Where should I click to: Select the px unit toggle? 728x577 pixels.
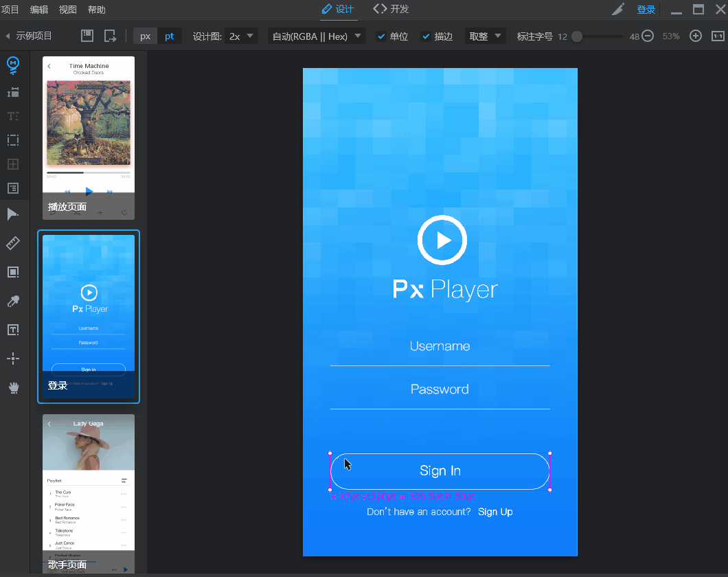click(146, 36)
